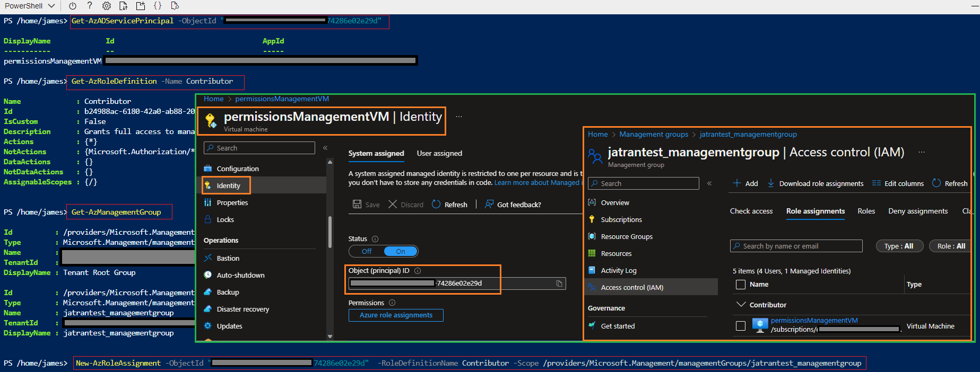
Task: Click the Configuration icon in VM menu
Action: point(208,169)
